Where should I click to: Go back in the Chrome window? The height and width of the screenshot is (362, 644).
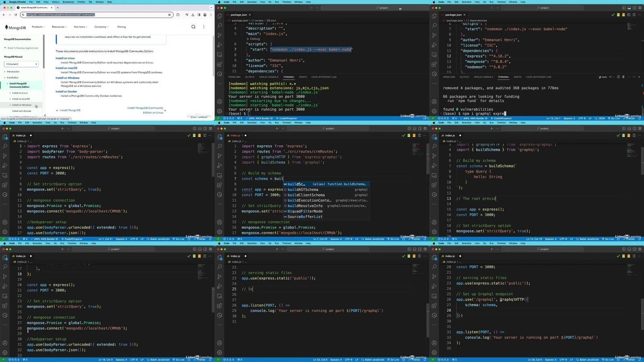4,14
